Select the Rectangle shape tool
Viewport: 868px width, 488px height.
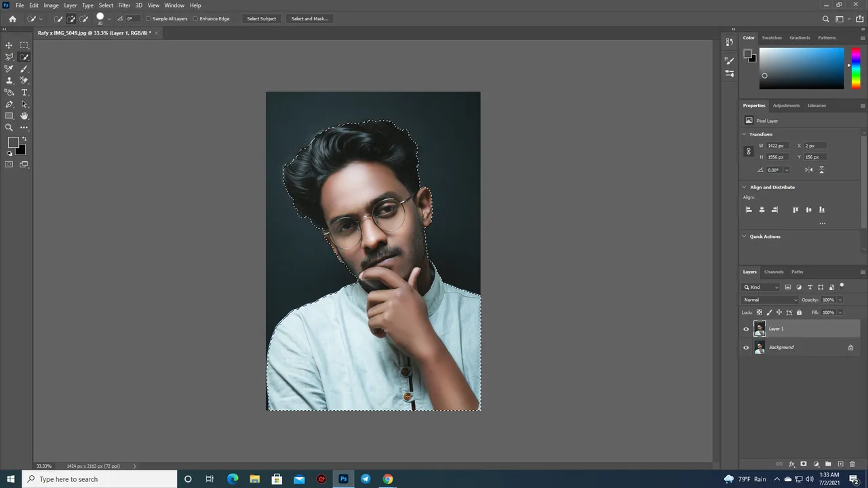[x=9, y=116]
